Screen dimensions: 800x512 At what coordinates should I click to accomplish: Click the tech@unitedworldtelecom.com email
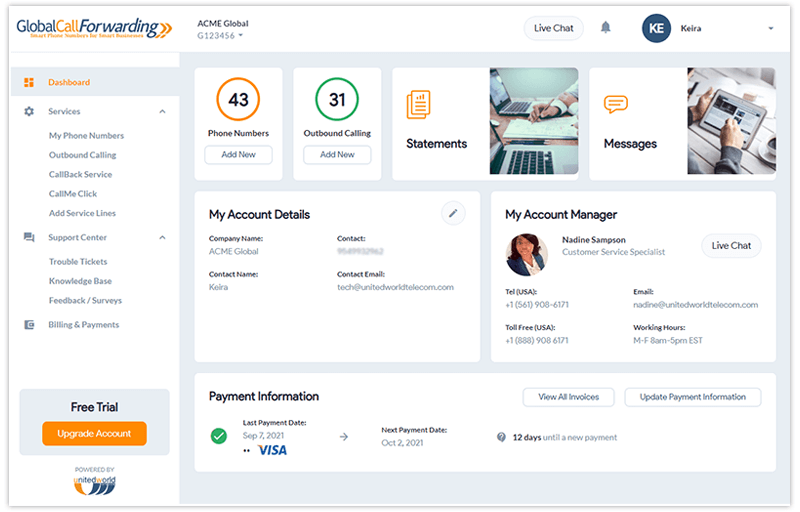395,287
